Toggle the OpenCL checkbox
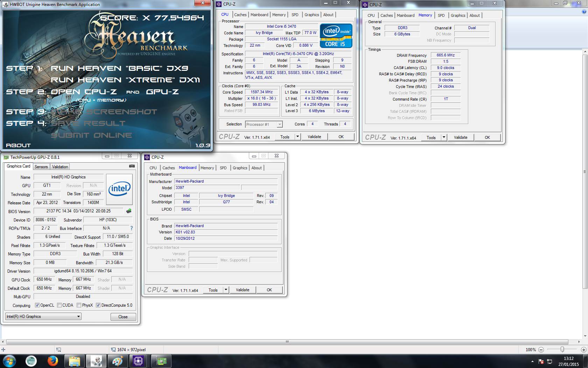 pyautogui.click(x=37, y=305)
